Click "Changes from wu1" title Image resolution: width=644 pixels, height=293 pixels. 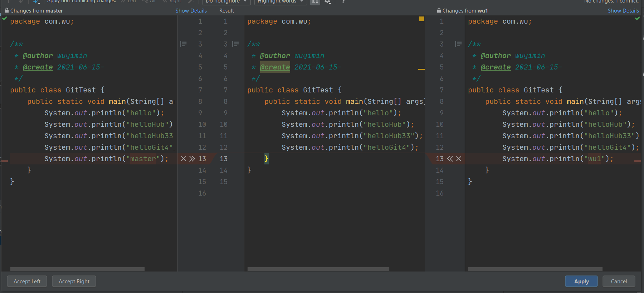[465, 11]
